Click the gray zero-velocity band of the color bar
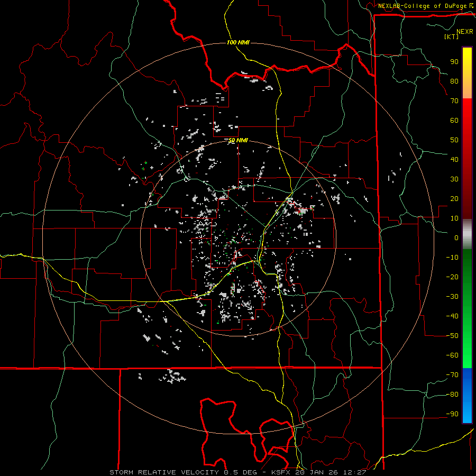 tap(467, 234)
